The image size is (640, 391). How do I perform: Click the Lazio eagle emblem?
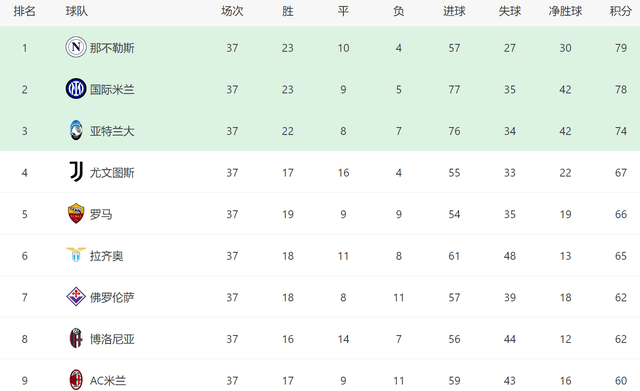pos(76,255)
